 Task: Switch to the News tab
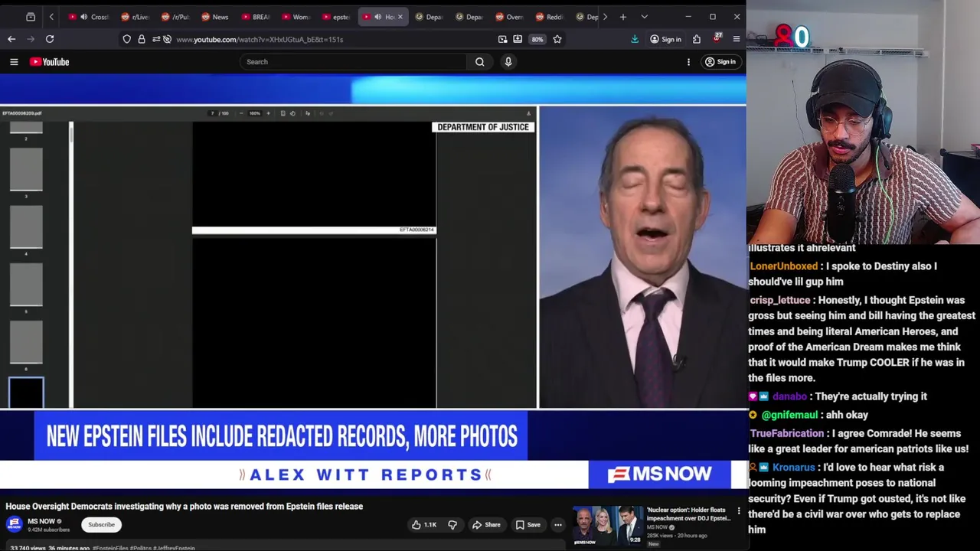tap(215, 17)
